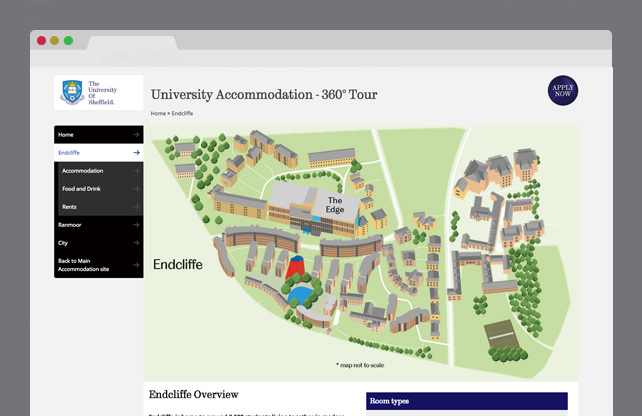Click the Endcliffe Overview heading

194,395
